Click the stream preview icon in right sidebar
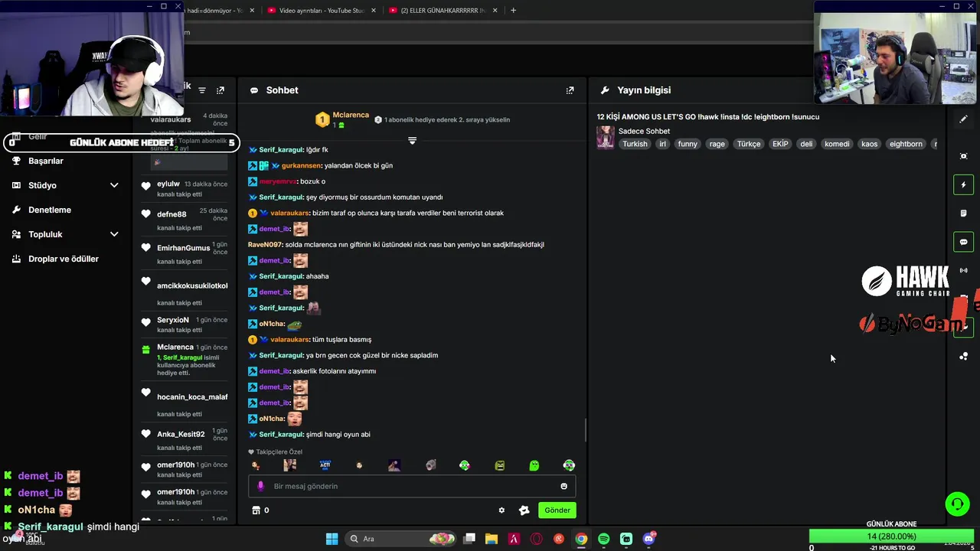This screenshot has width=980, height=551. [x=963, y=156]
